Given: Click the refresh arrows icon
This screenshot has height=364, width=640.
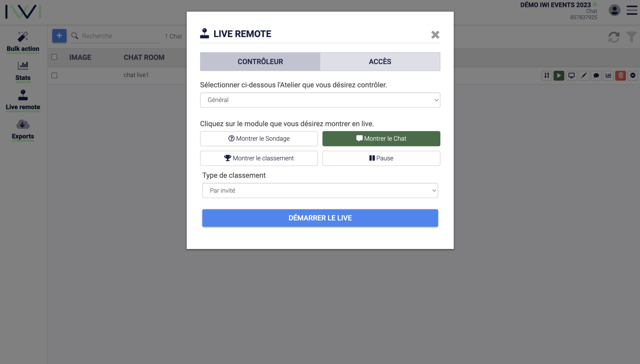Looking at the screenshot, I should click(614, 37).
